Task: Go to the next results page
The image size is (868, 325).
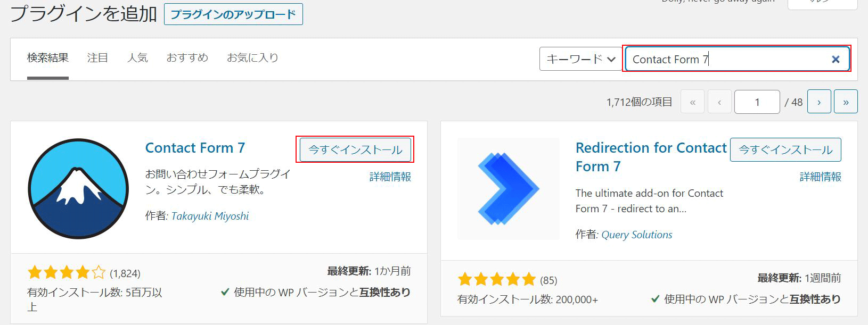Action: 818,102
